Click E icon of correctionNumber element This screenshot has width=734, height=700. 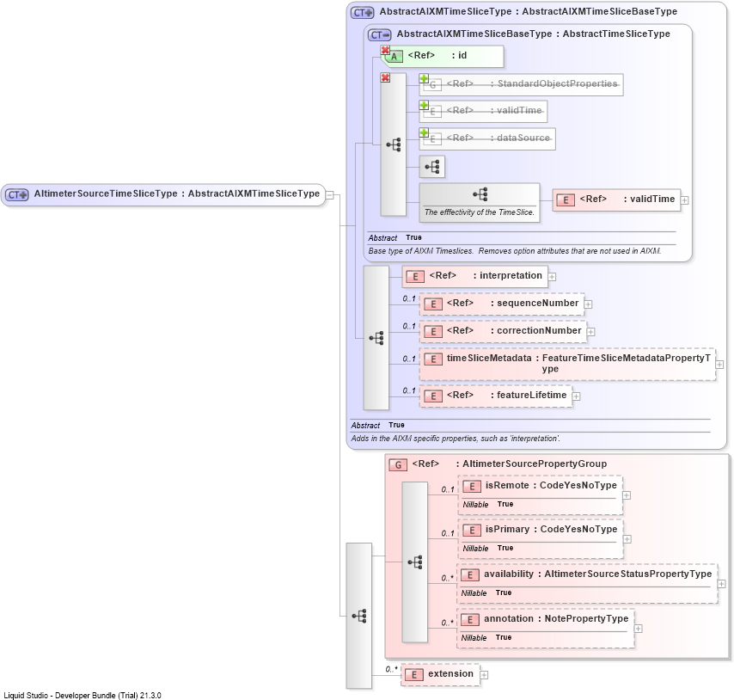[x=433, y=332]
